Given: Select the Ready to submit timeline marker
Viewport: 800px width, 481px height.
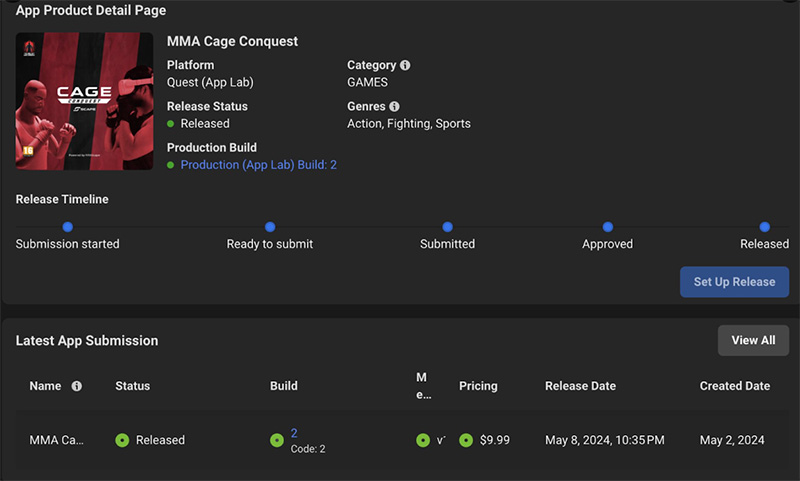Looking at the screenshot, I should (270, 226).
